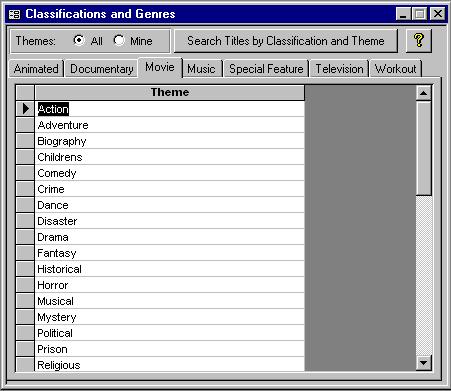
Task: Minimize the Classifications and Genres window
Action: [x=403, y=14]
